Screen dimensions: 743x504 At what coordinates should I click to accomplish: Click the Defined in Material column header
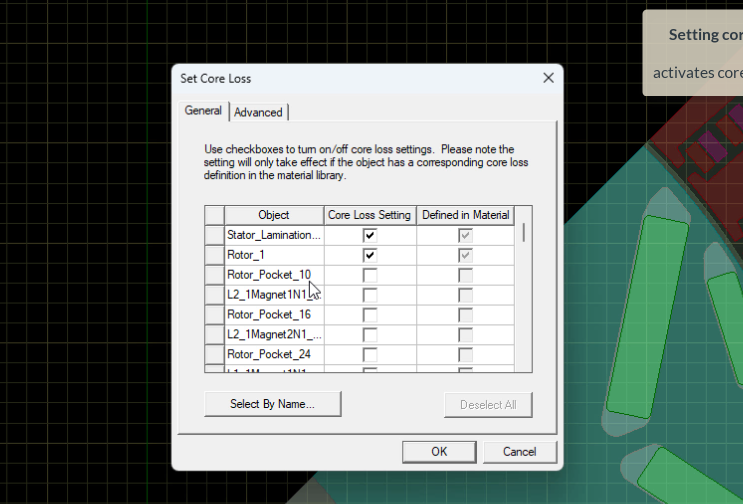coord(464,215)
